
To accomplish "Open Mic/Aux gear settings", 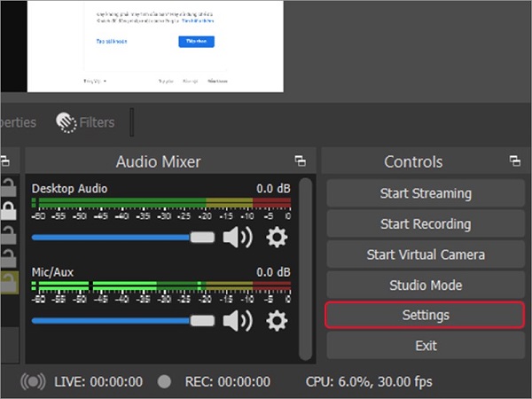I will [x=278, y=320].
